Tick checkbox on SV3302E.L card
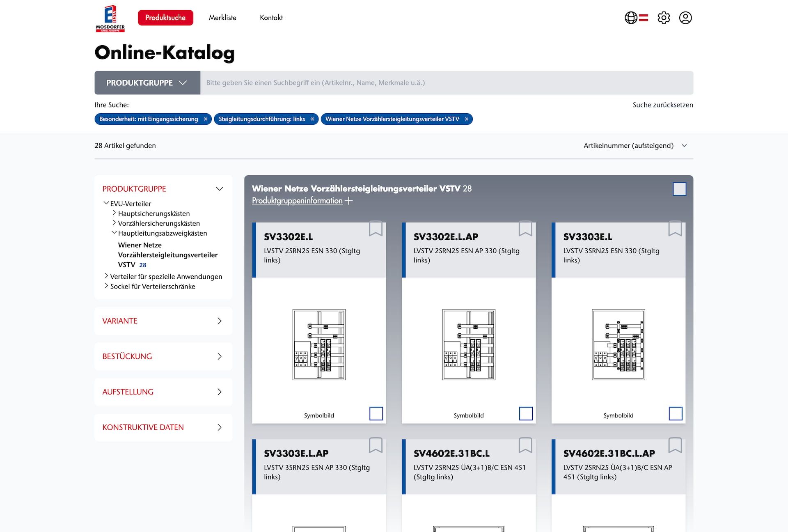The image size is (788, 532). coord(376,413)
